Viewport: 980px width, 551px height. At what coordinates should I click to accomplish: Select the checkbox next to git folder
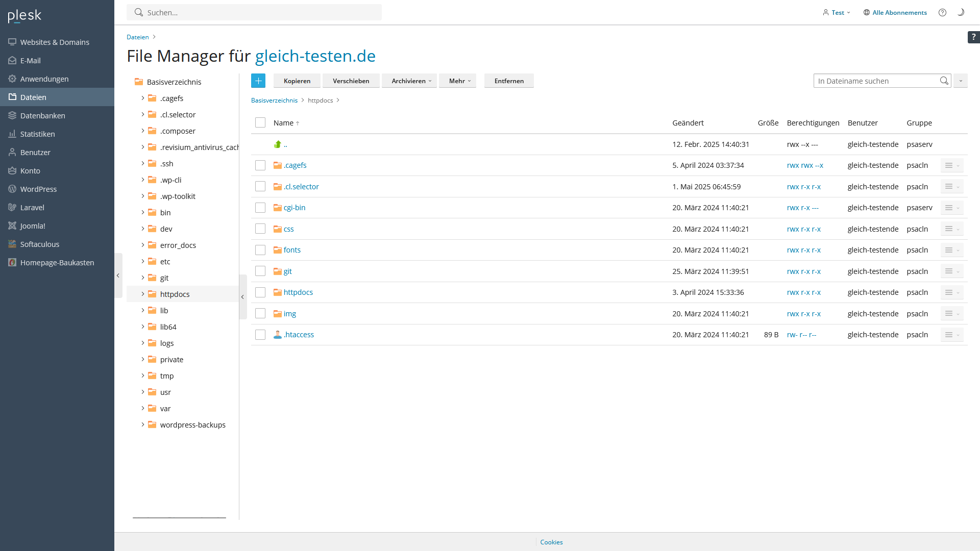(260, 271)
